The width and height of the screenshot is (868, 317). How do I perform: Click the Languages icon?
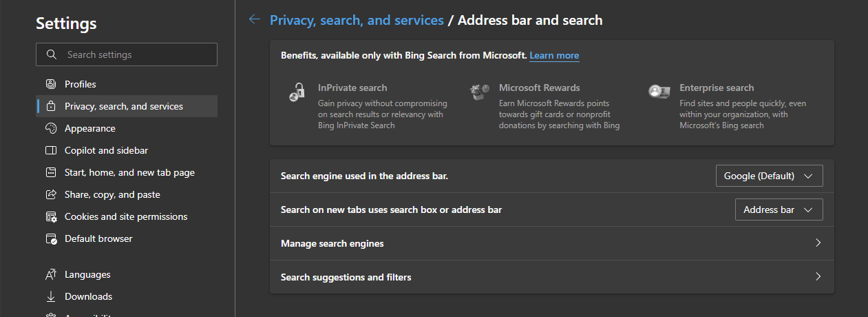click(51, 274)
